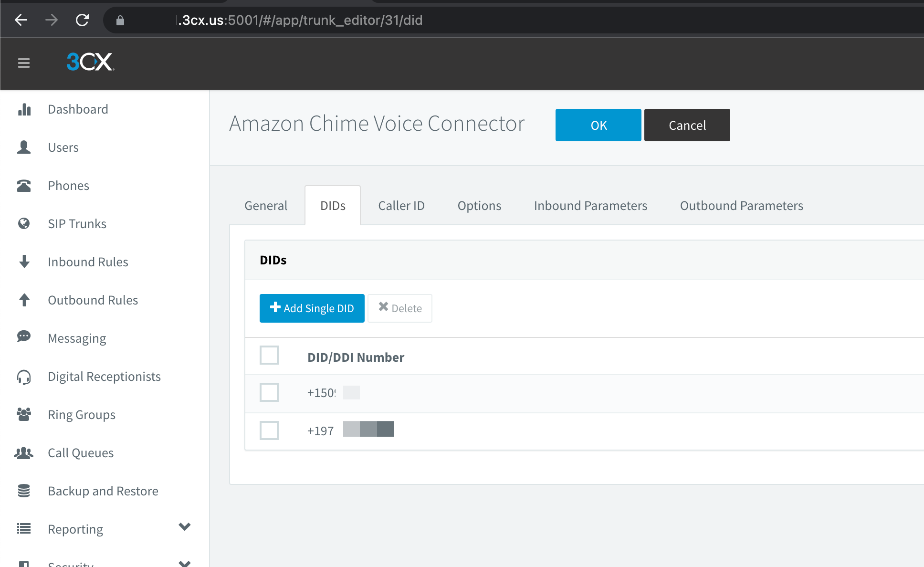The width and height of the screenshot is (924, 567).
Task: Click the Call Queues group icon
Action: click(24, 453)
